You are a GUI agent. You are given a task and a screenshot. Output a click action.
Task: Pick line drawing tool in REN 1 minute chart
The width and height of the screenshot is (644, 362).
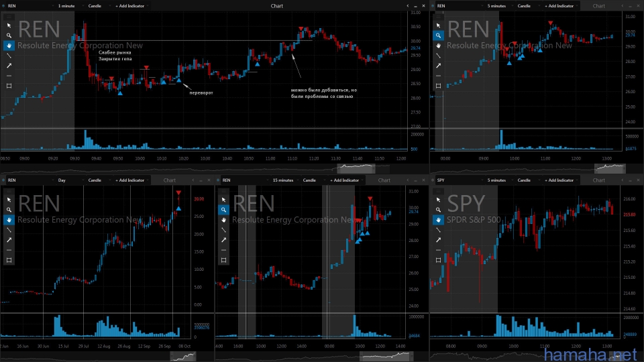click(x=9, y=56)
